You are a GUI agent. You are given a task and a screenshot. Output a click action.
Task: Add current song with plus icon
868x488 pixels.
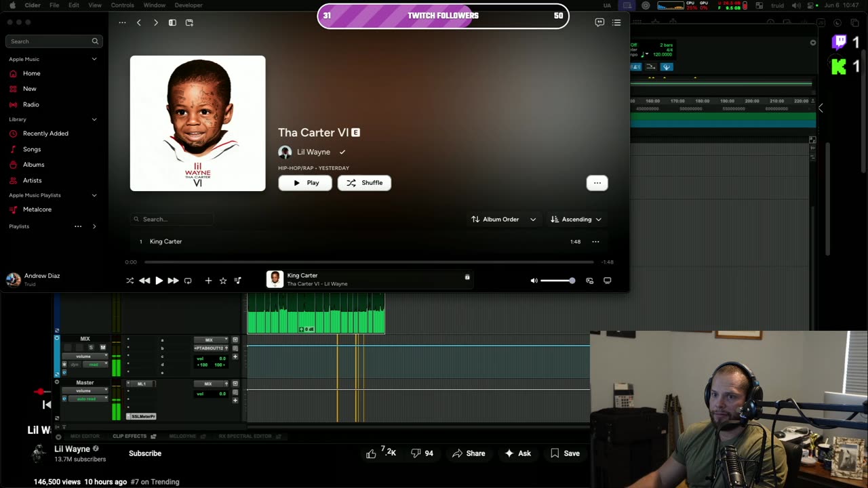(x=208, y=281)
